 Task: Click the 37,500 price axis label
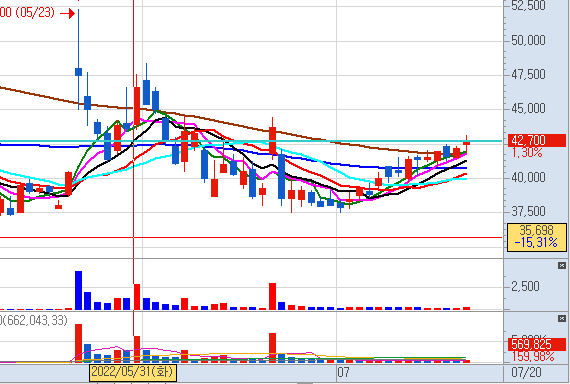(528, 212)
